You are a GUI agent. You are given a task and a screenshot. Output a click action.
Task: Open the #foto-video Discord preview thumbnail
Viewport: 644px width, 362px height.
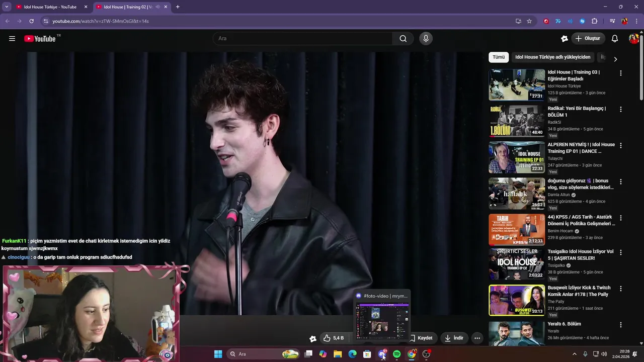pyautogui.click(x=382, y=320)
